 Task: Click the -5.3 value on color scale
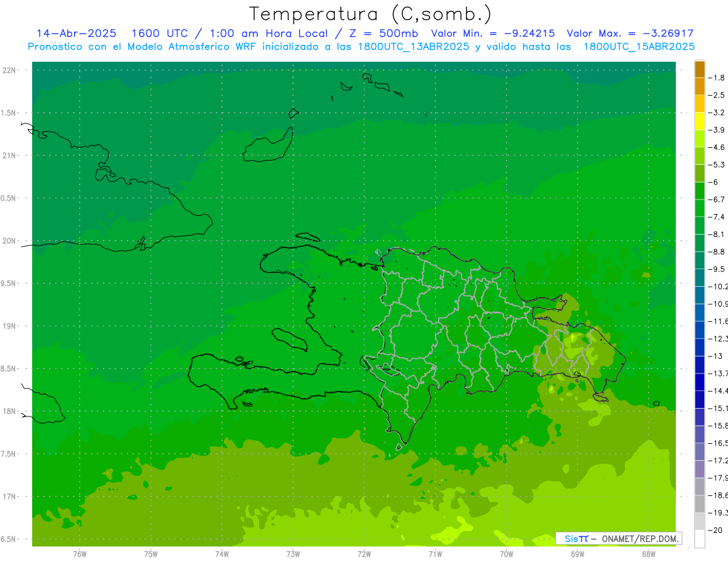[x=716, y=164]
